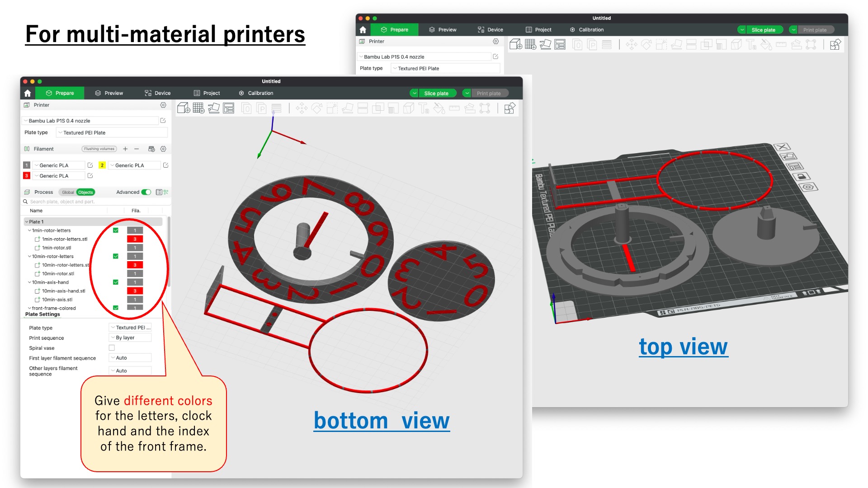
Task: Click Add cube icon in front window toolbar
Action: (184, 108)
